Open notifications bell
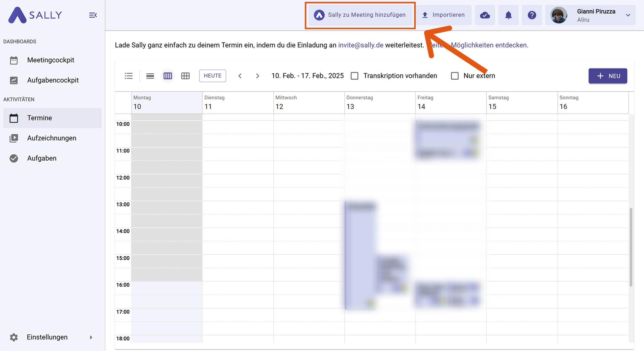The height and width of the screenshot is (351, 644). [x=508, y=15]
